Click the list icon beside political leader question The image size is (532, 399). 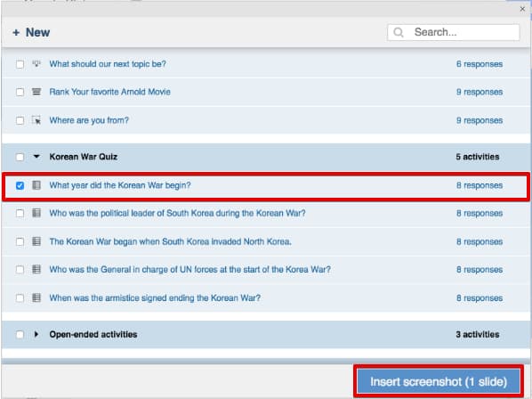tap(36, 213)
